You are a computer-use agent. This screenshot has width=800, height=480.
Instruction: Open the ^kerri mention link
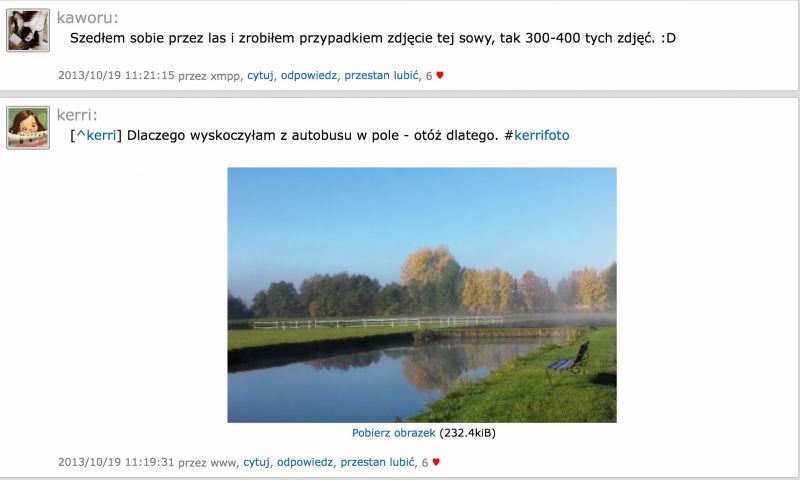pos(96,135)
